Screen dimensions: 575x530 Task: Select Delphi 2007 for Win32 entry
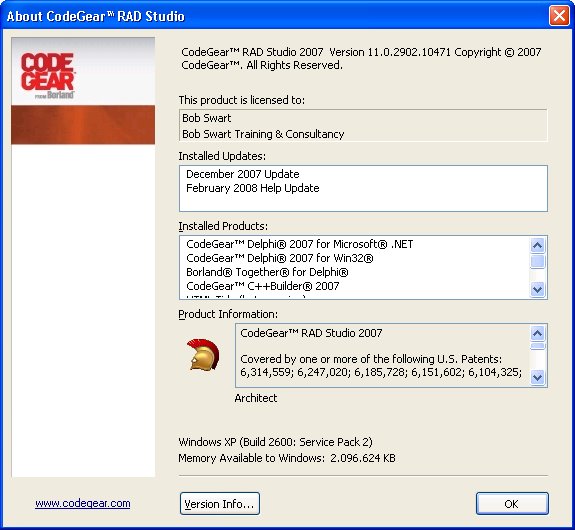pyautogui.click(x=279, y=258)
